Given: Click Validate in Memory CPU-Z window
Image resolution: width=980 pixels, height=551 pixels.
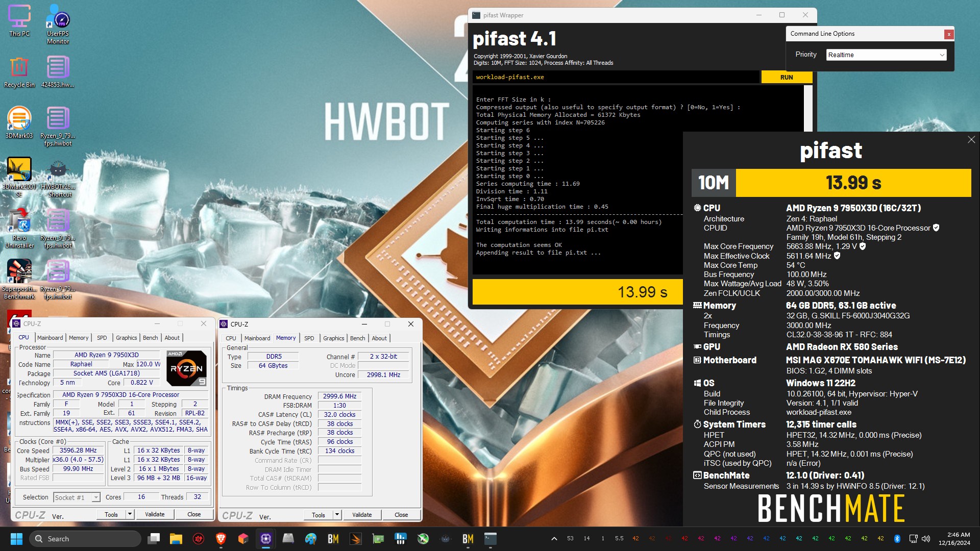Looking at the screenshot, I should 362,515.
